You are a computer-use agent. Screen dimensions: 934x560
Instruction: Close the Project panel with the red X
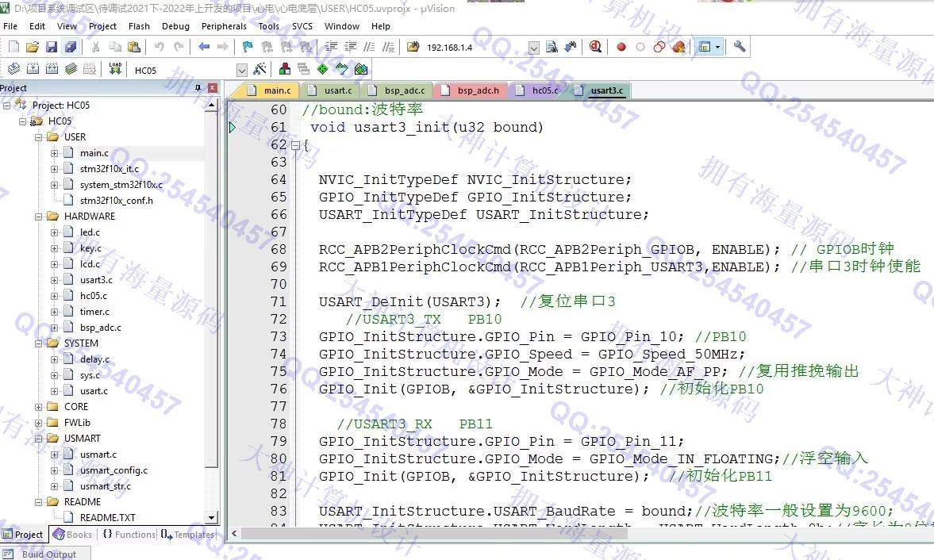212,88
